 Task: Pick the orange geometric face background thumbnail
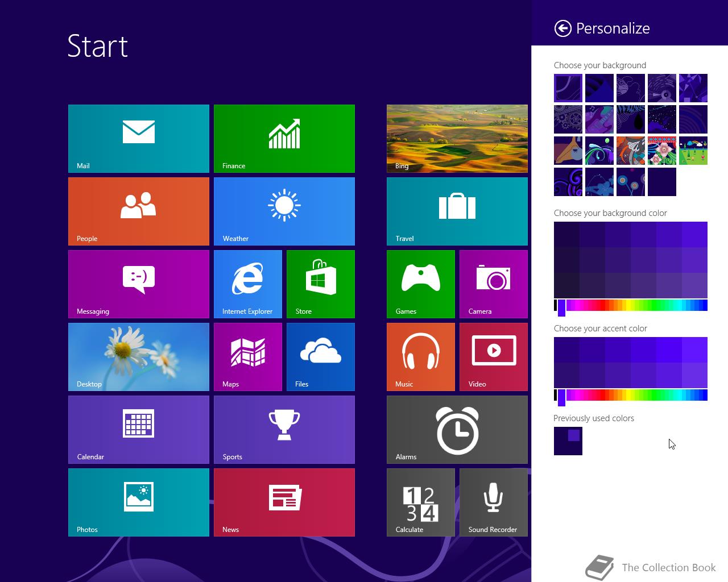point(631,151)
